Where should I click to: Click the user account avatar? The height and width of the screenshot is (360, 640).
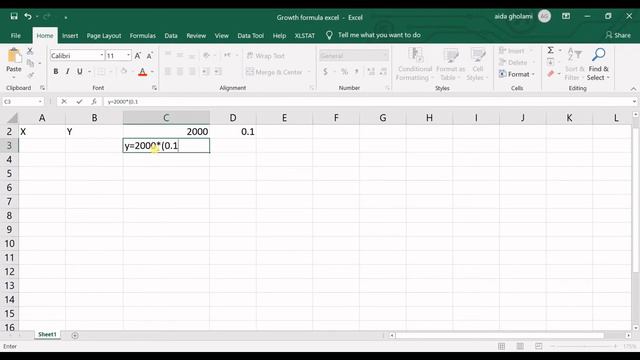tap(544, 16)
